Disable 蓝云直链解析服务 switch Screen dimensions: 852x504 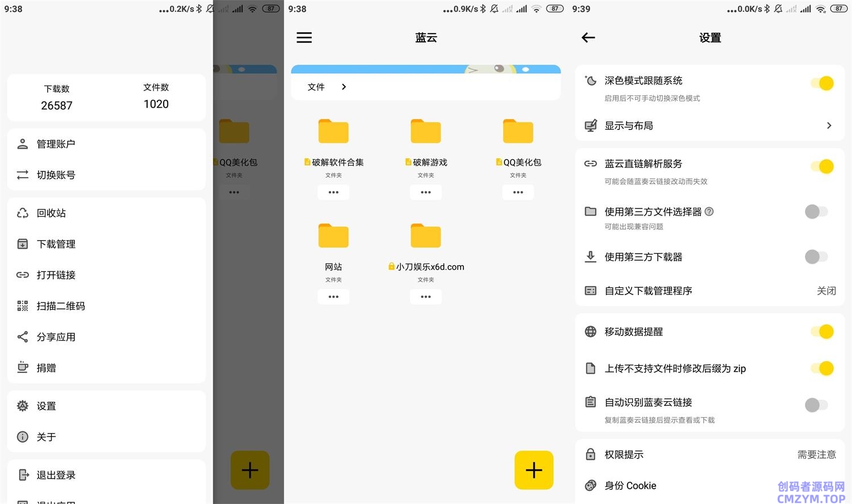(821, 167)
